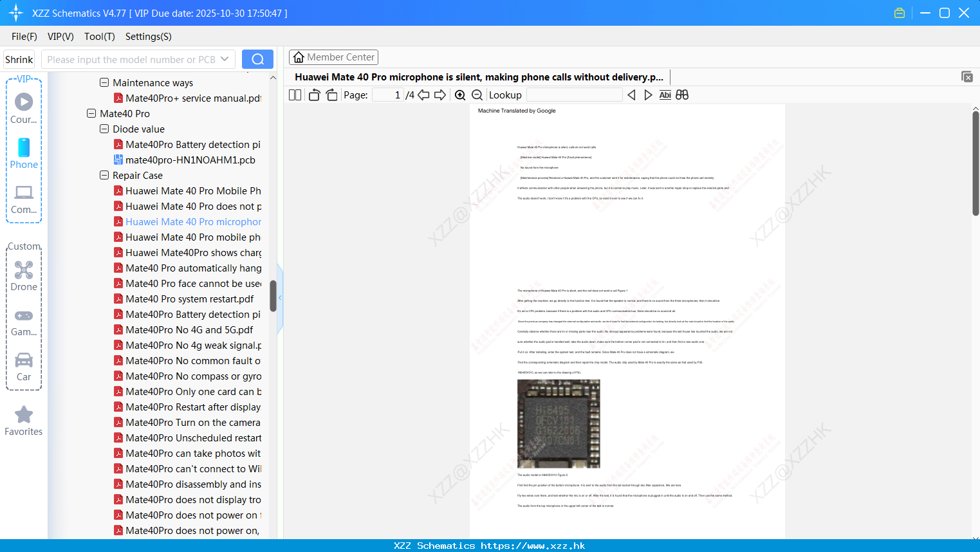Open the Tool(T) menu
The image size is (980, 552).
[100, 37]
